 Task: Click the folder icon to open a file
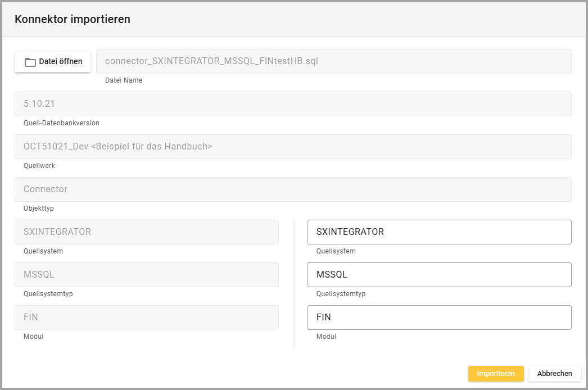(30, 62)
